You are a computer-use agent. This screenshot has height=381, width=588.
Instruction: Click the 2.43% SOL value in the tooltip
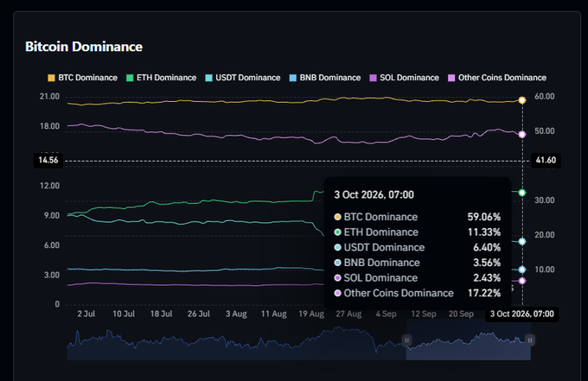[x=487, y=278]
